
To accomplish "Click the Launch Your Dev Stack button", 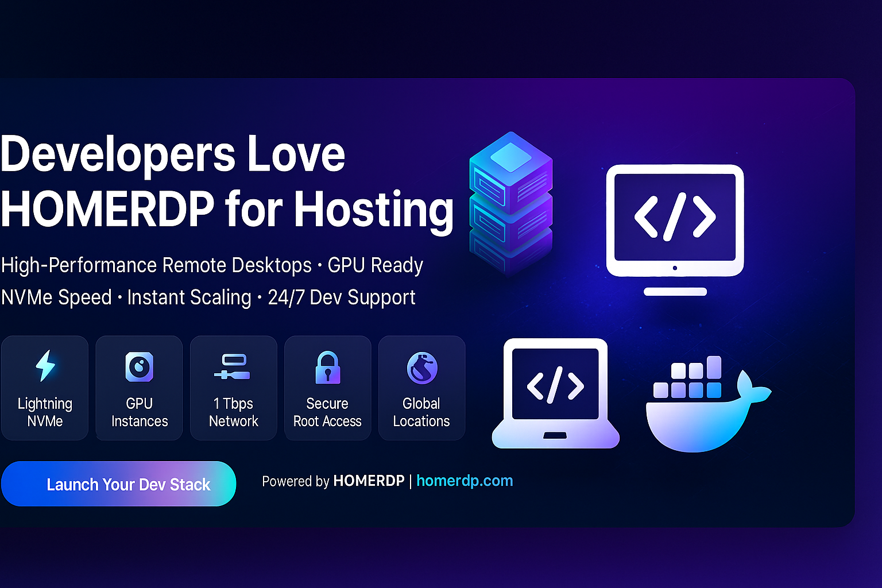I will click(118, 484).
